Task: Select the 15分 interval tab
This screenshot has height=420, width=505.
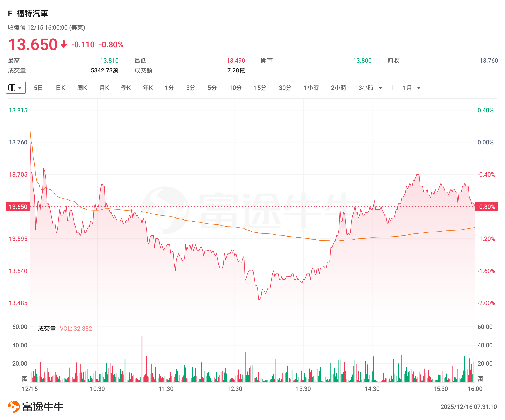Action: [x=260, y=88]
